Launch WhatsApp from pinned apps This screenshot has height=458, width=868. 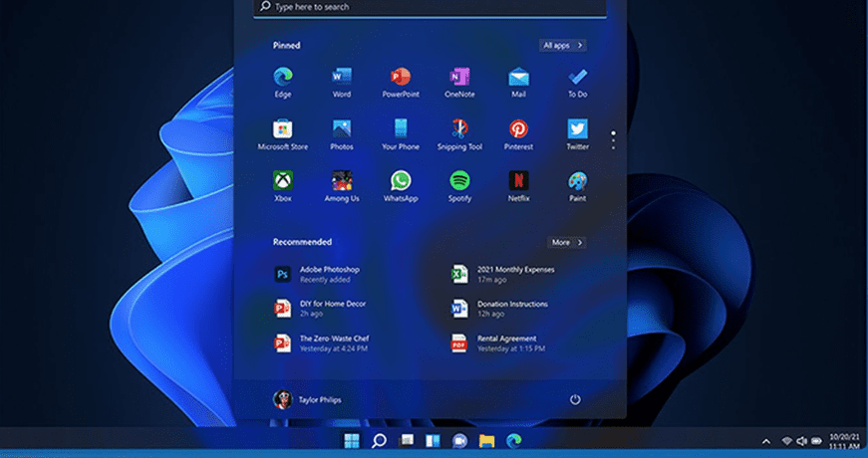pos(401,186)
